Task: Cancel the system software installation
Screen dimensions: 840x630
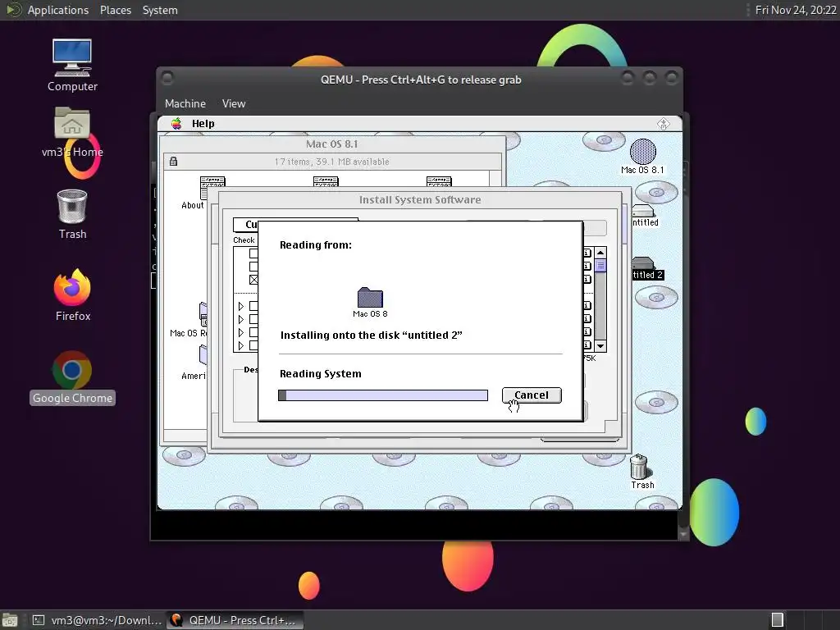Action: coord(532,395)
